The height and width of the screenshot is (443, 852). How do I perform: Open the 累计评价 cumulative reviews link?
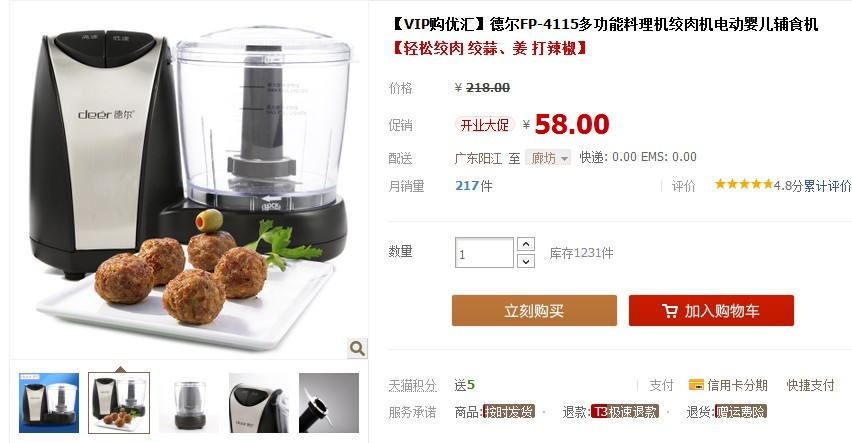coord(828,186)
